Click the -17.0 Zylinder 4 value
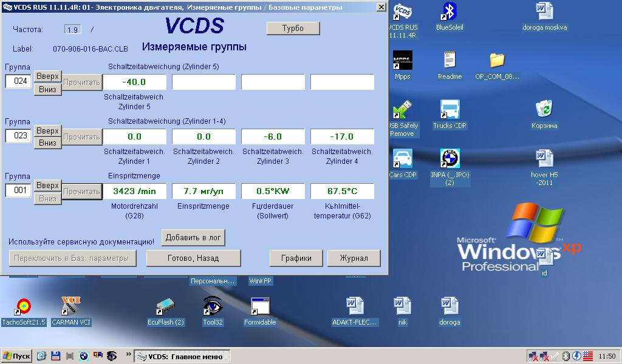Viewport: 622px width, 364px height. click(342, 136)
